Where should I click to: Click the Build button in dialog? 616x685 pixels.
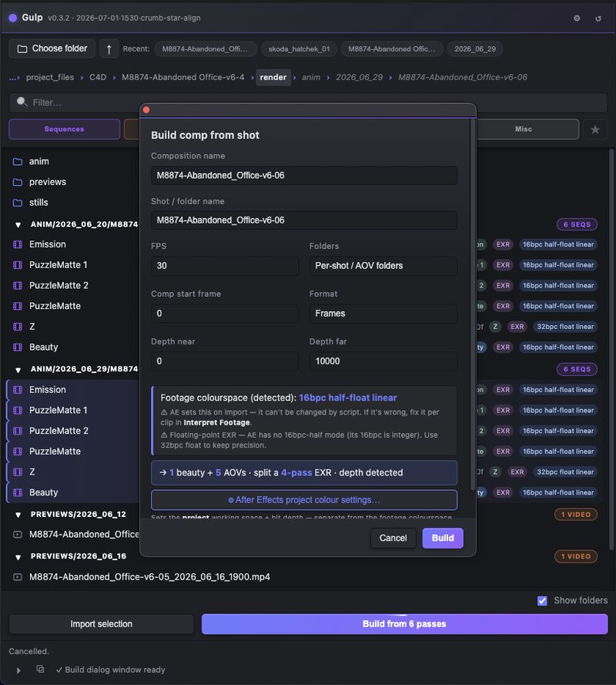(443, 538)
